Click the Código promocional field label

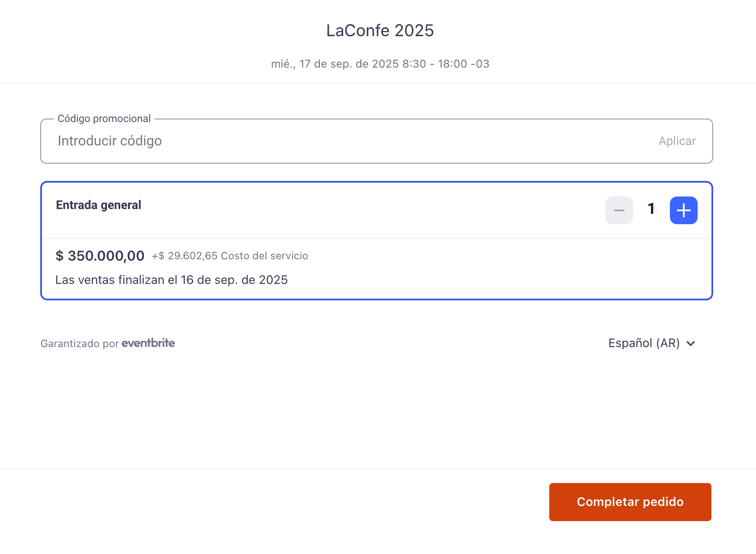(x=104, y=119)
